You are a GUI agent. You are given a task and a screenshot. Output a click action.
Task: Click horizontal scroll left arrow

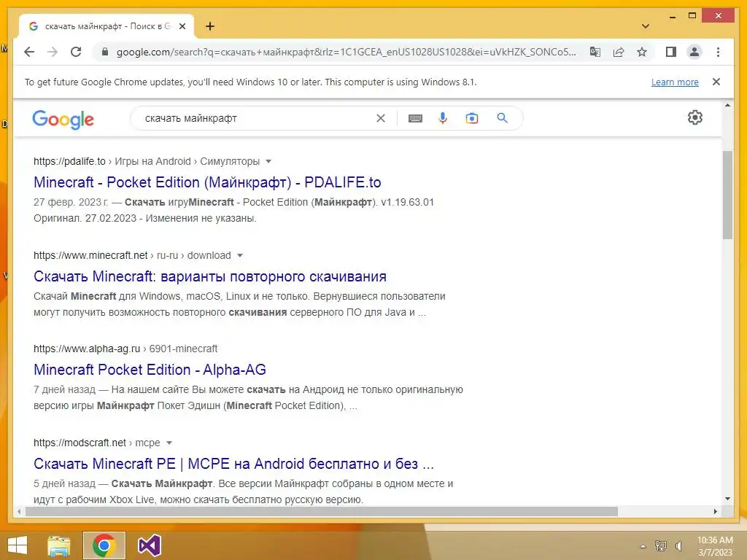tap(18, 511)
